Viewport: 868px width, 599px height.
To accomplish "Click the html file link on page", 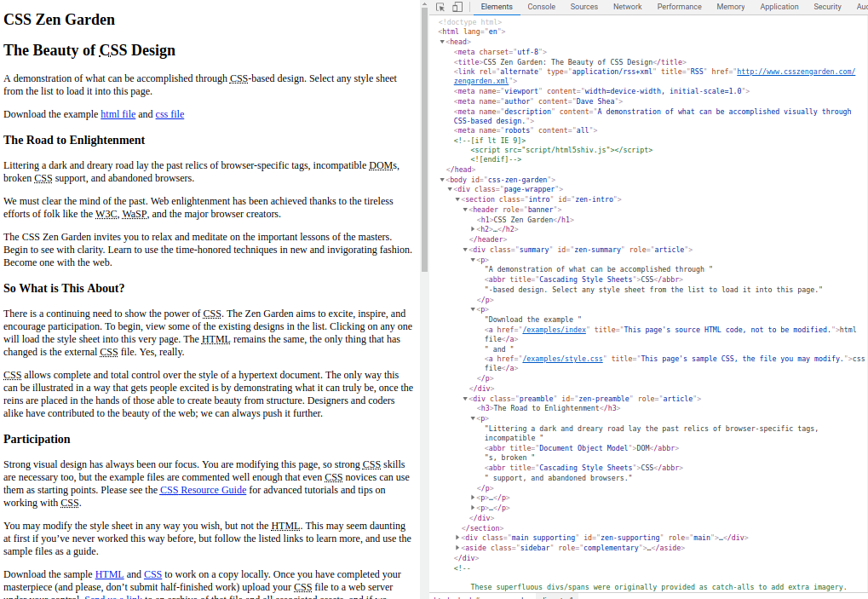I will click(118, 114).
